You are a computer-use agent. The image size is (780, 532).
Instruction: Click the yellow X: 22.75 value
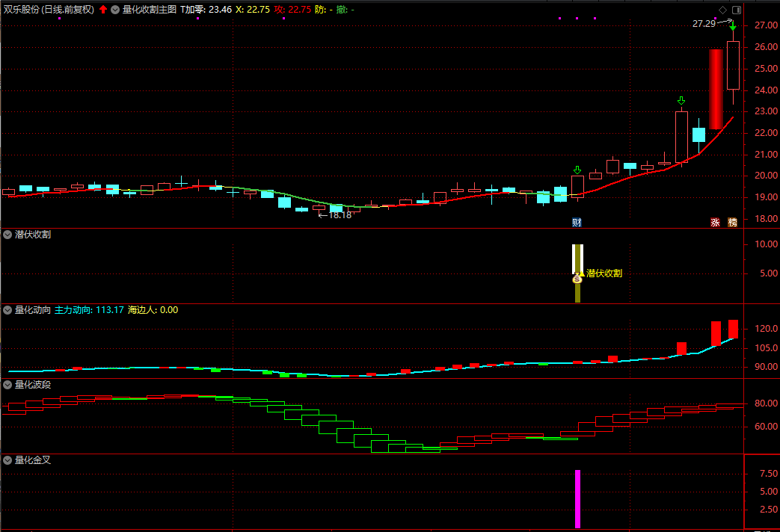coord(253,10)
